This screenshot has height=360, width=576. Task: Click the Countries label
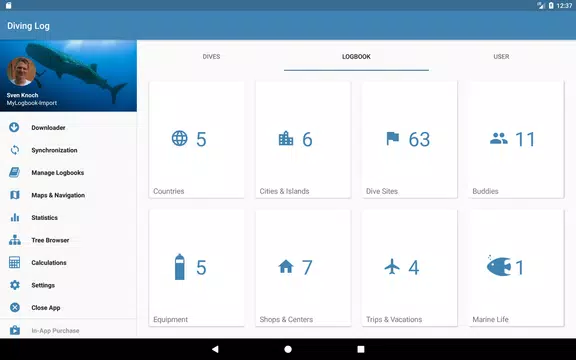(x=169, y=191)
